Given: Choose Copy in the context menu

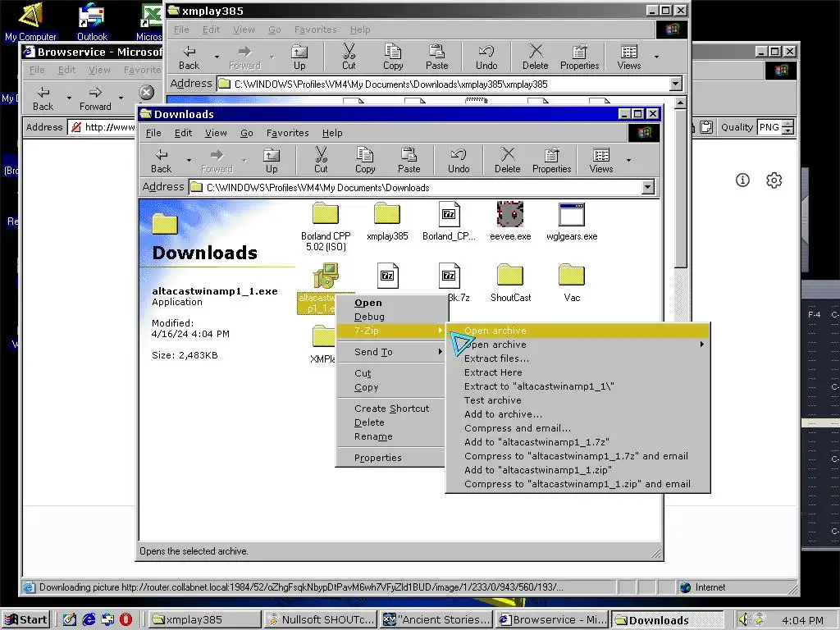Looking at the screenshot, I should point(390,387).
